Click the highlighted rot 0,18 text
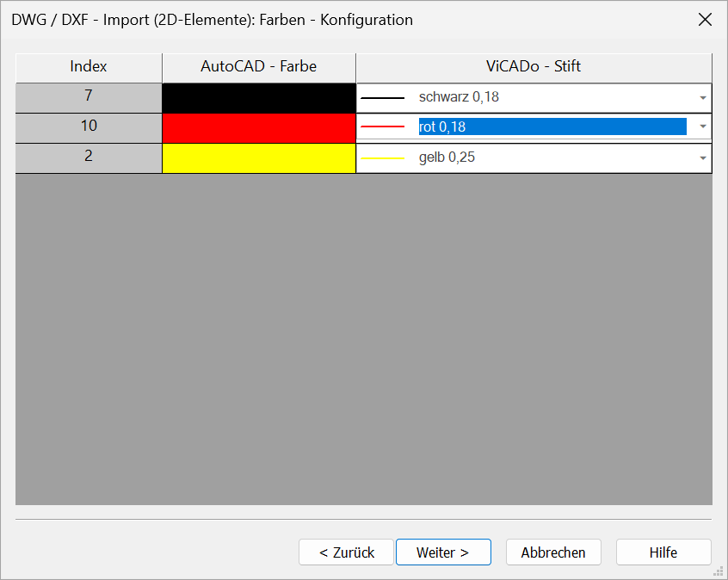Screen dimensions: 728x580 [x=442, y=126]
